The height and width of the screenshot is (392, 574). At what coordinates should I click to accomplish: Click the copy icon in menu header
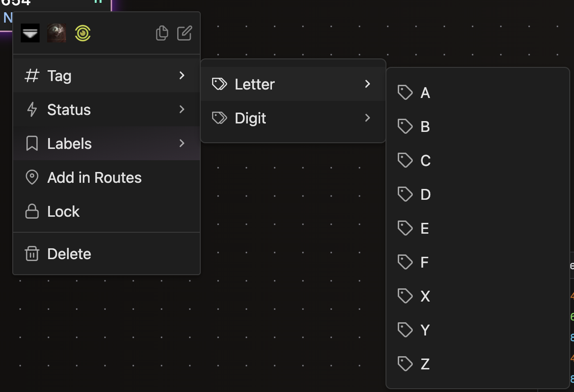(162, 33)
